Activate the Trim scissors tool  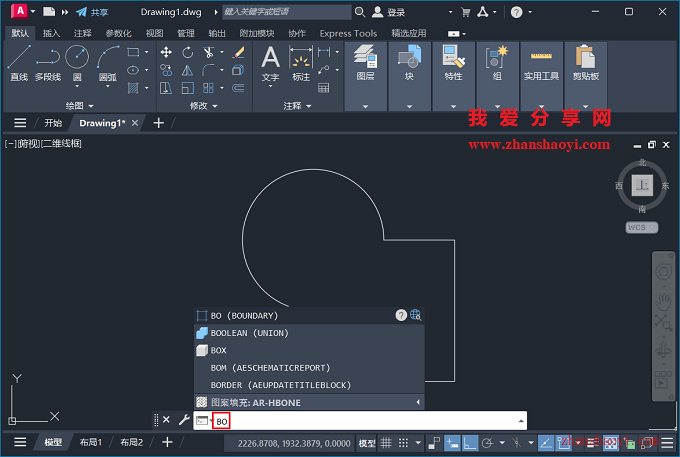pyautogui.click(x=209, y=52)
